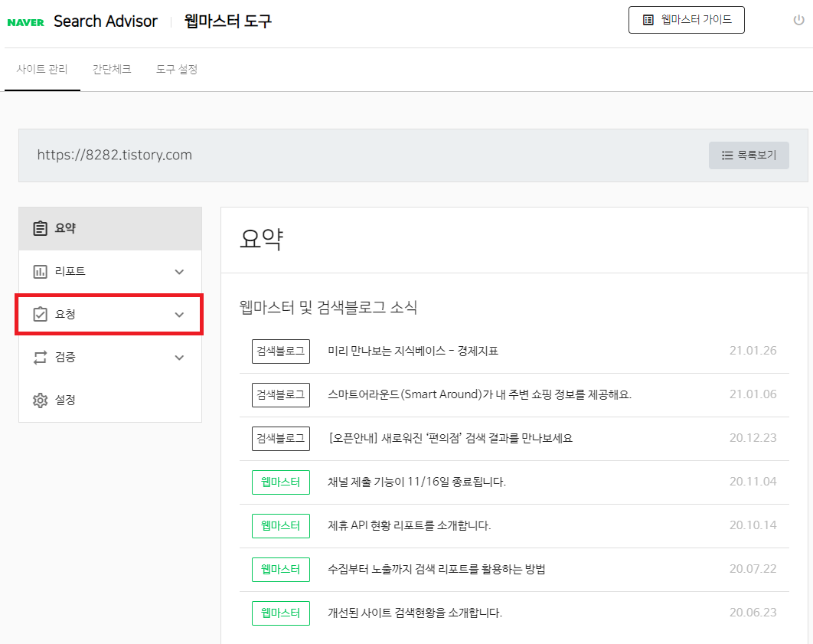Open 새로워진 '편의점' 검색 결과 post
This screenshot has height=644, width=813.
450,438
